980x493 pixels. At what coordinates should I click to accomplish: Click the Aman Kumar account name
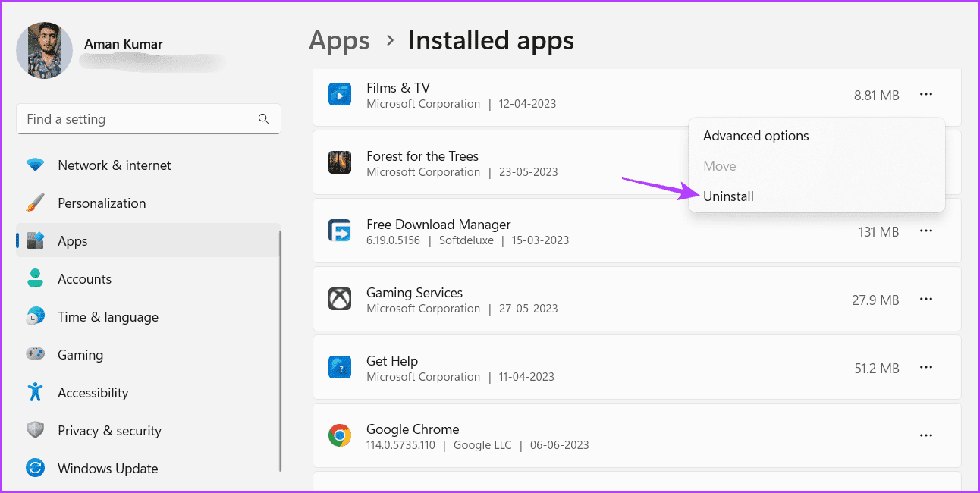coord(124,44)
